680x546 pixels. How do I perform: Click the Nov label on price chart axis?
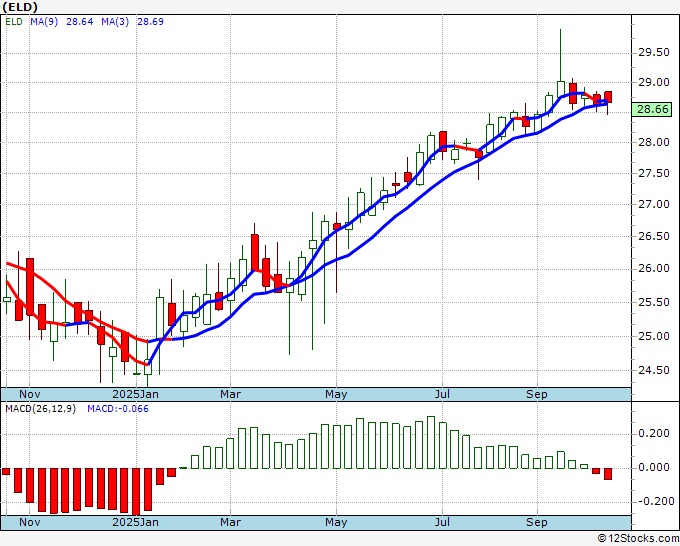tap(29, 394)
